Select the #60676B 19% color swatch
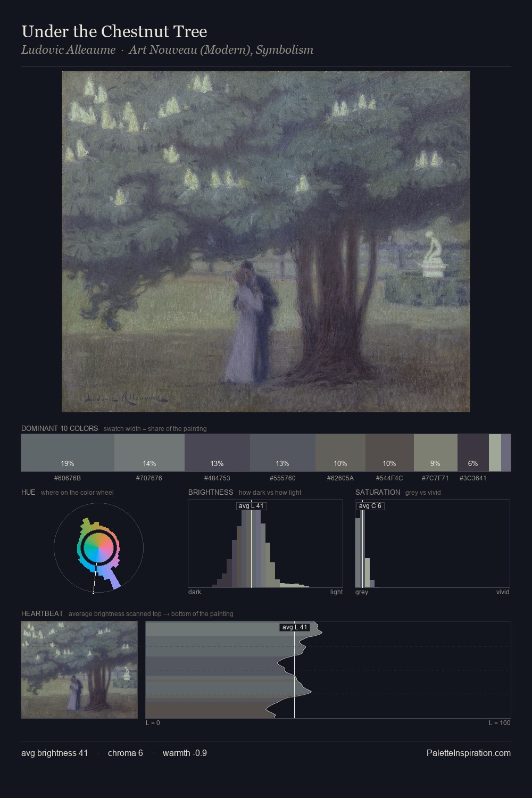Image resolution: width=532 pixels, height=798 pixels. tap(68, 453)
